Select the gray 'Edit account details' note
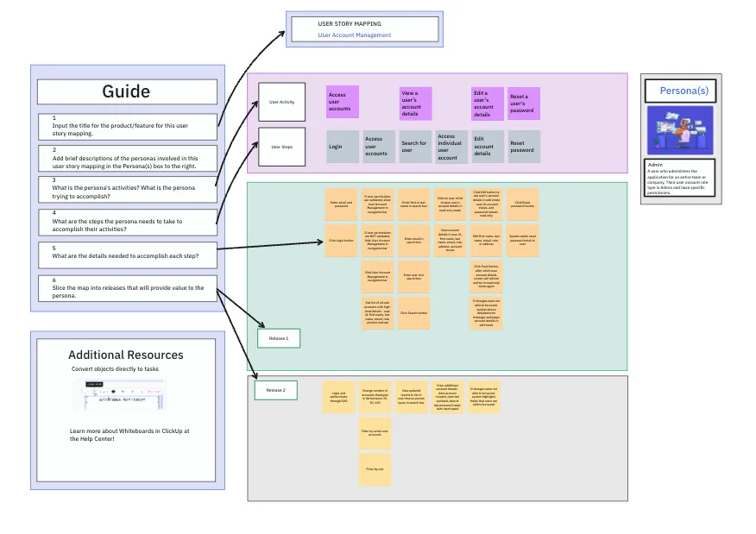The width and height of the screenshot is (756, 534). (488, 147)
